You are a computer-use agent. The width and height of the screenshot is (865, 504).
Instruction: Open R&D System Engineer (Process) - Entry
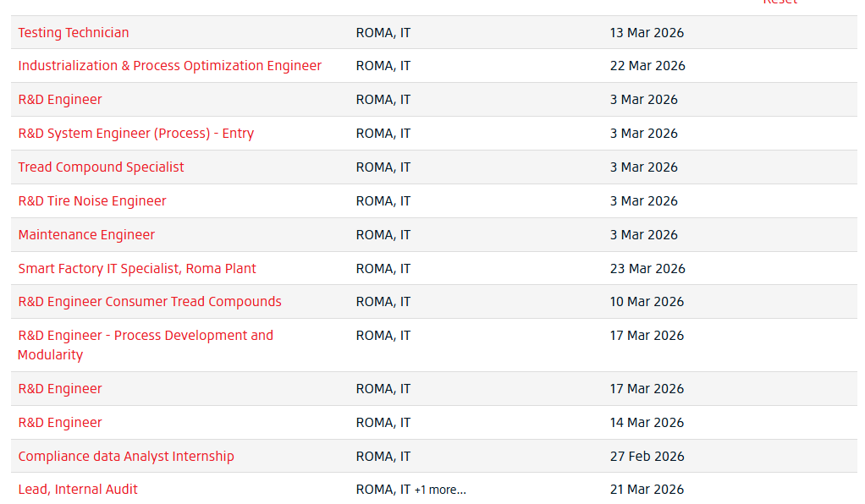[x=136, y=134]
